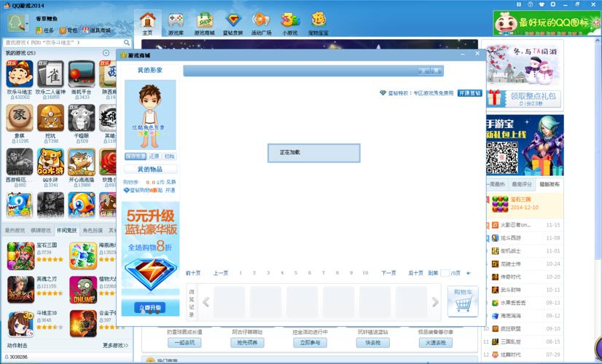Click the go arrow next to page number field
This screenshot has height=364, width=602.
(x=469, y=273)
